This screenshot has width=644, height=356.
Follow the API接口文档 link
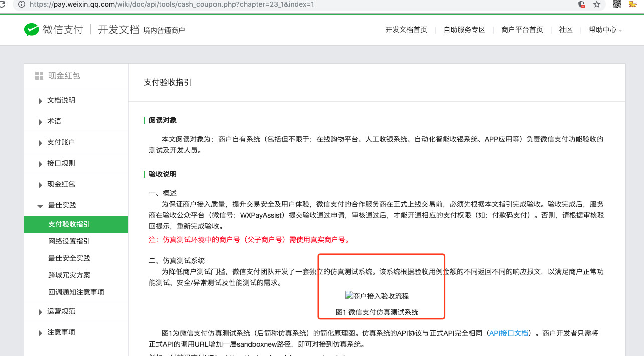509,333
